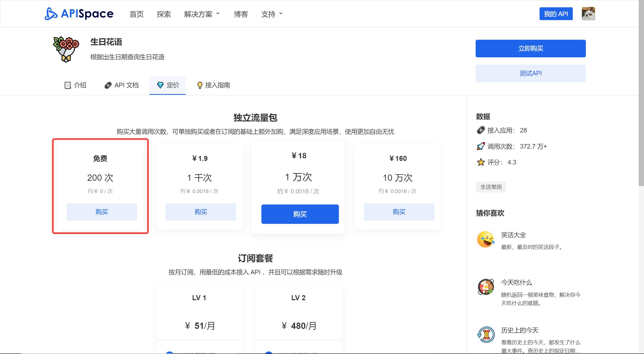The image size is (644, 354).
Task: Open the 支持 dropdown menu
Action: 271,14
